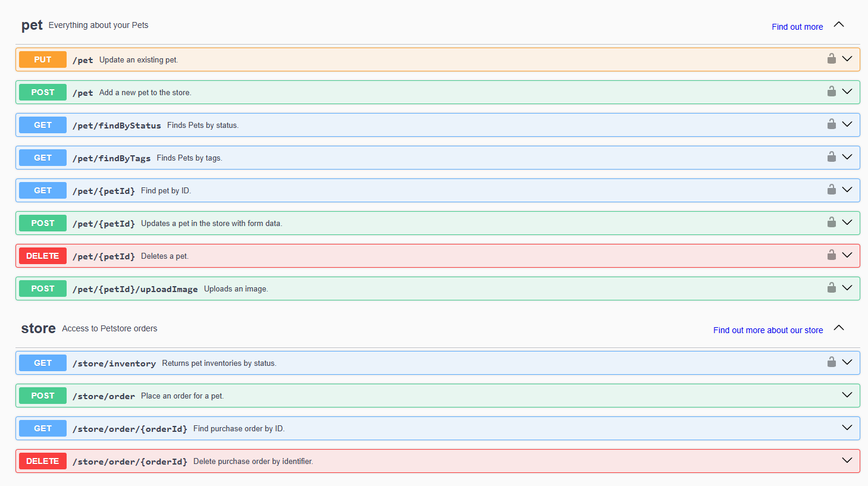The height and width of the screenshot is (486, 868).
Task: Open Find out more about our store
Action: click(x=767, y=330)
